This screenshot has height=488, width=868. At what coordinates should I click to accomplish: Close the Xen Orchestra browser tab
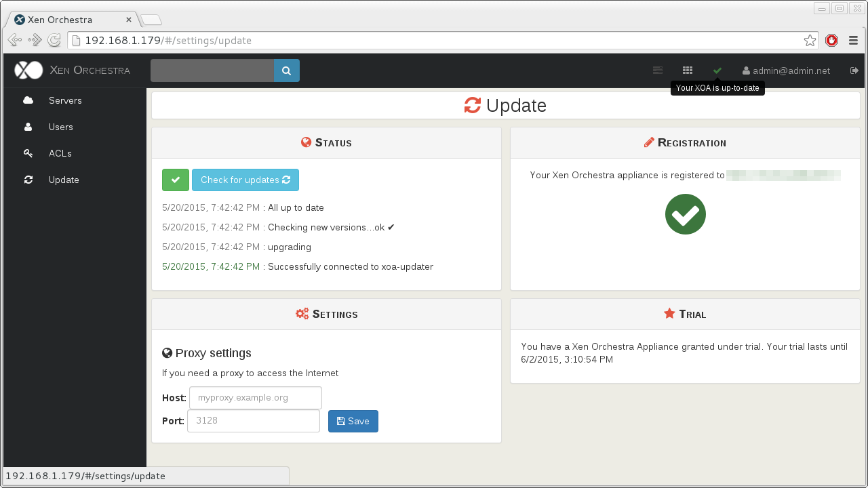(129, 20)
